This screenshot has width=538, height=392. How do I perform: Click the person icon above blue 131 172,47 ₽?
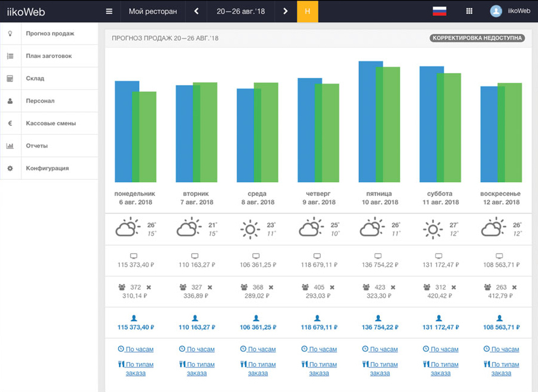(x=439, y=318)
